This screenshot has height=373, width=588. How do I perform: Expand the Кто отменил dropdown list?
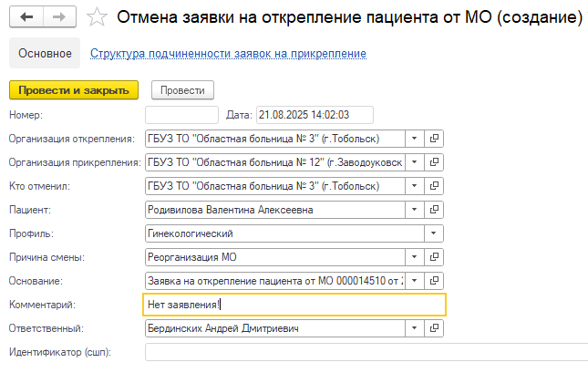pos(414,186)
